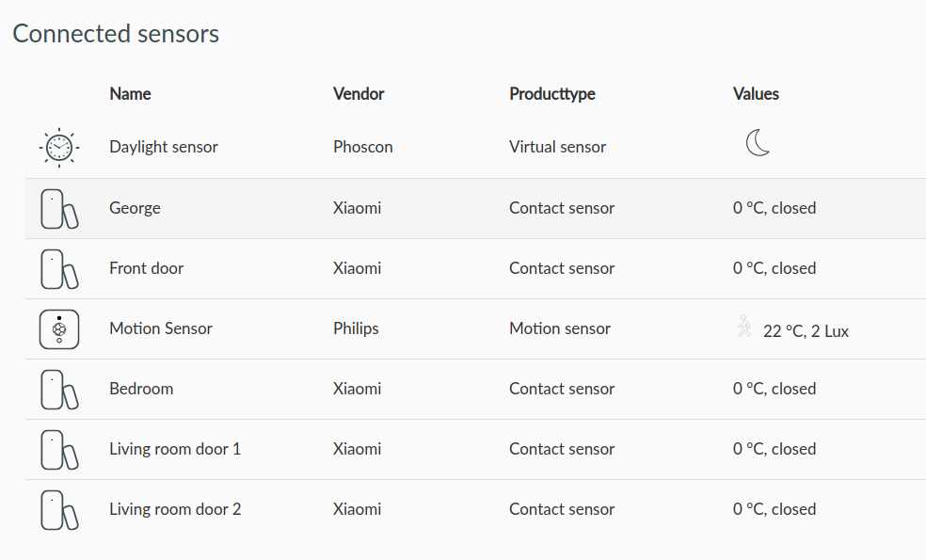Click the Daylight sensor sun-clock icon
Screen dimensions: 926x560
(59, 148)
